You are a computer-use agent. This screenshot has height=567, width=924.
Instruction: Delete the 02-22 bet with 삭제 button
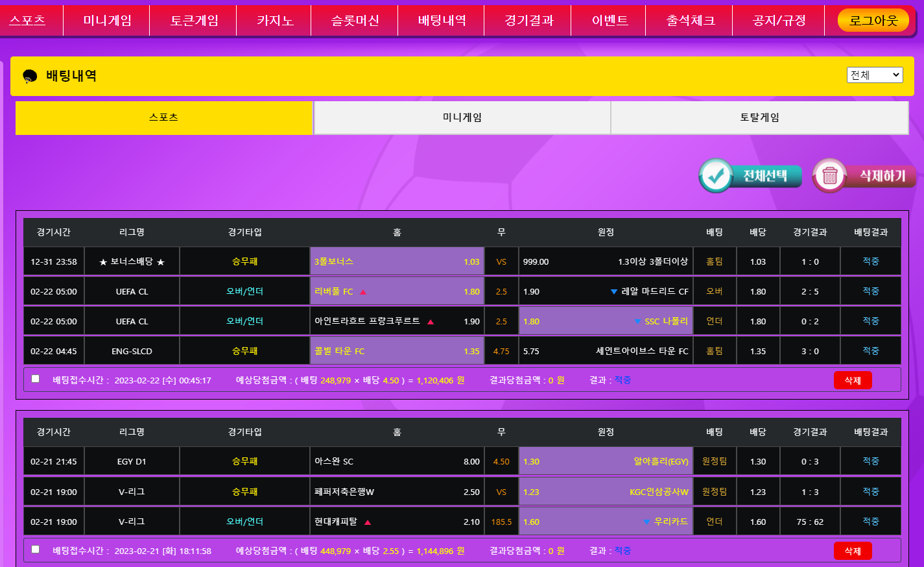click(x=852, y=380)
